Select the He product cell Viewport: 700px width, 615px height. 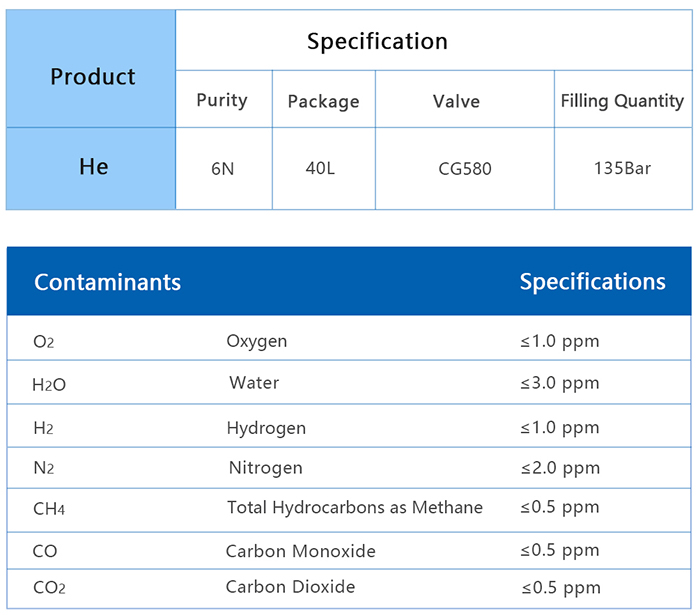(x=93, y=167)
